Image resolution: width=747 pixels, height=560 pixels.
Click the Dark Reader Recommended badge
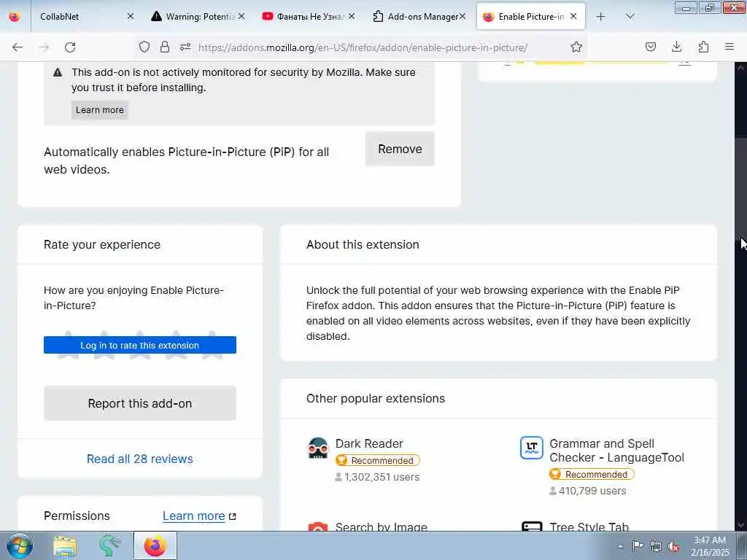click(x=377, y=461)
